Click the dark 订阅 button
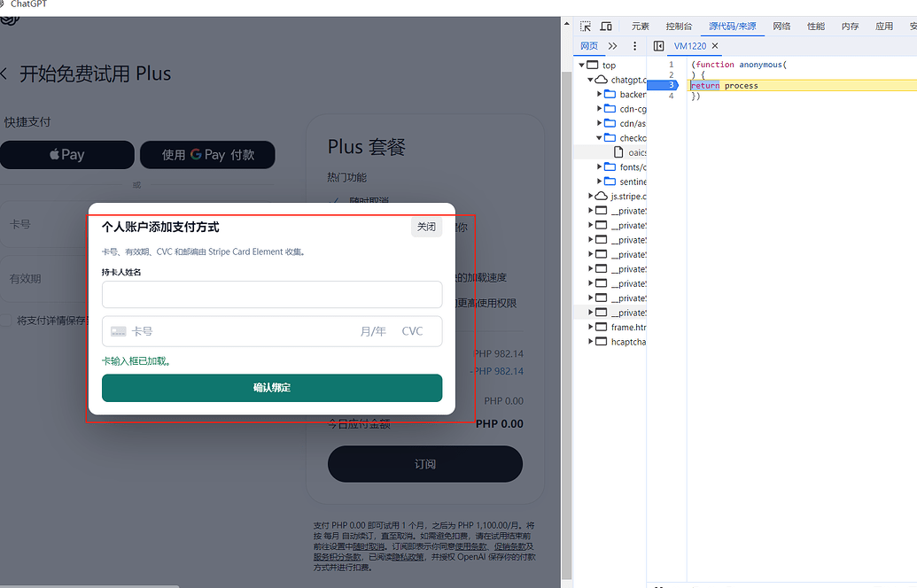 (x=425, y=464)
